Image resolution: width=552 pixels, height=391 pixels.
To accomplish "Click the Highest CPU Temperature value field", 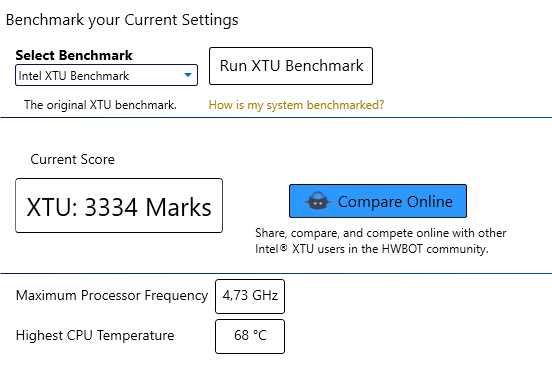I will click(250, 336).
